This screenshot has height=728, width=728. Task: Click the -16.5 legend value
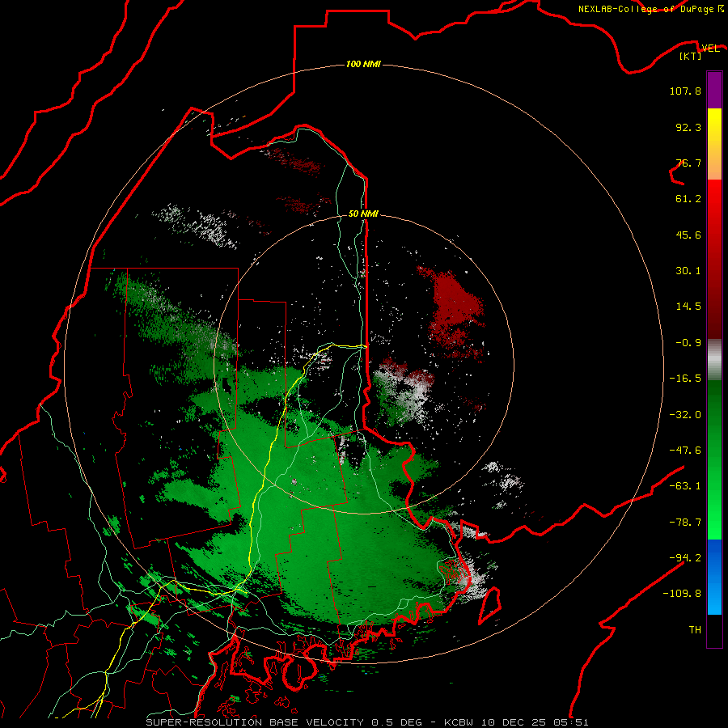[x=685, y=379]
